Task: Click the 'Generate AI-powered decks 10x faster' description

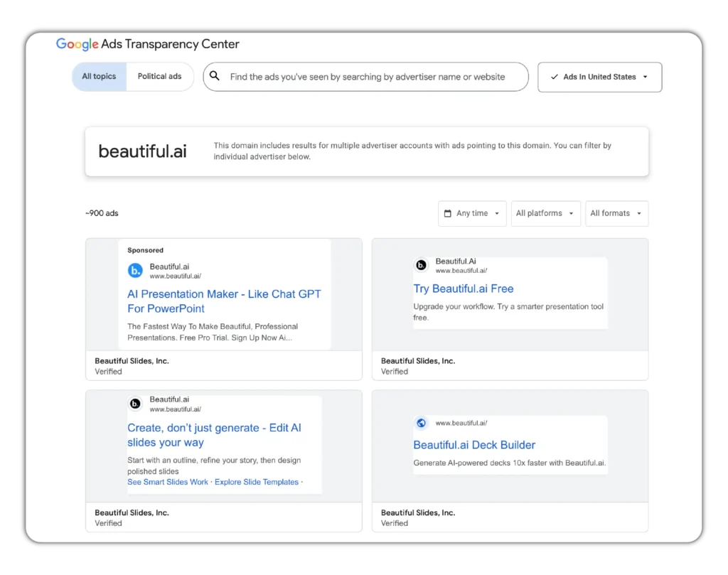Action: tap(509, 463)
